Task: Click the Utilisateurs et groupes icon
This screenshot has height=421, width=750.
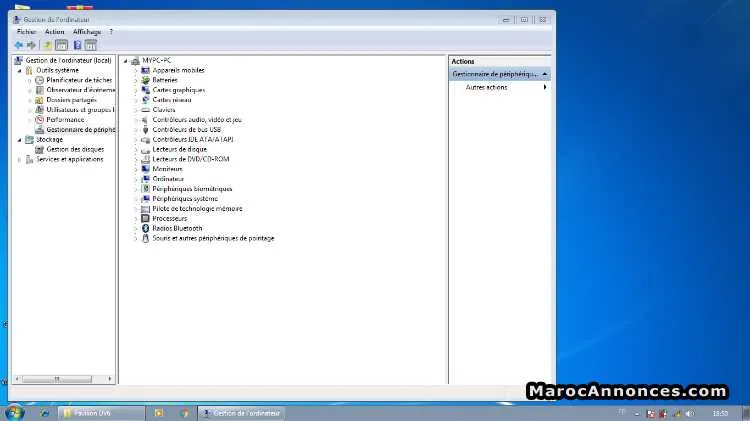Action: click(40, 110)
